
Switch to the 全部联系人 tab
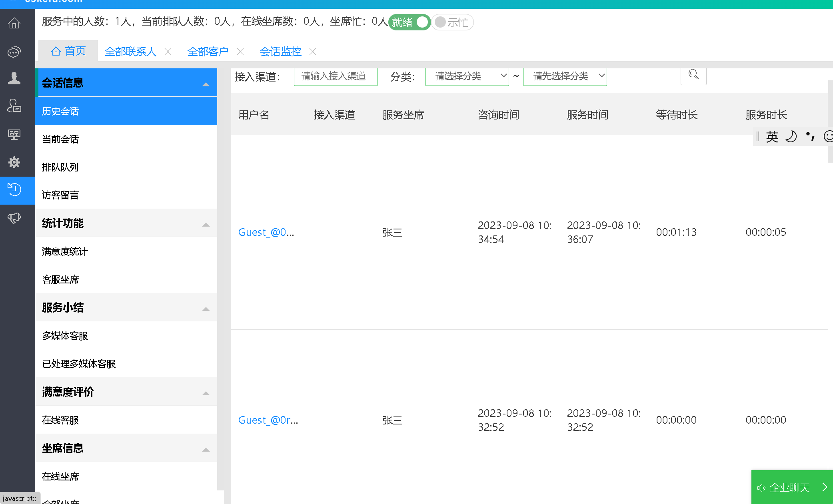pyautogui.click(x=130, y=52)
